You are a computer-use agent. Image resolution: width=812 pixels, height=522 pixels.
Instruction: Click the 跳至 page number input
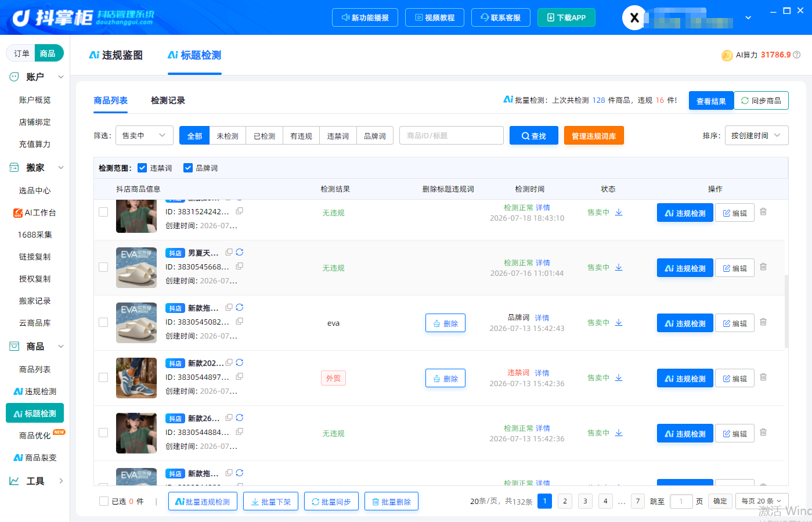tap(681, 501)
